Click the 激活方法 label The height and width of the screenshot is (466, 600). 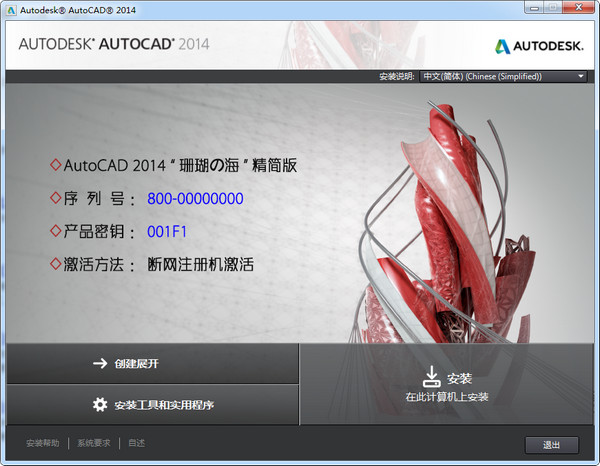coord(99,264)
